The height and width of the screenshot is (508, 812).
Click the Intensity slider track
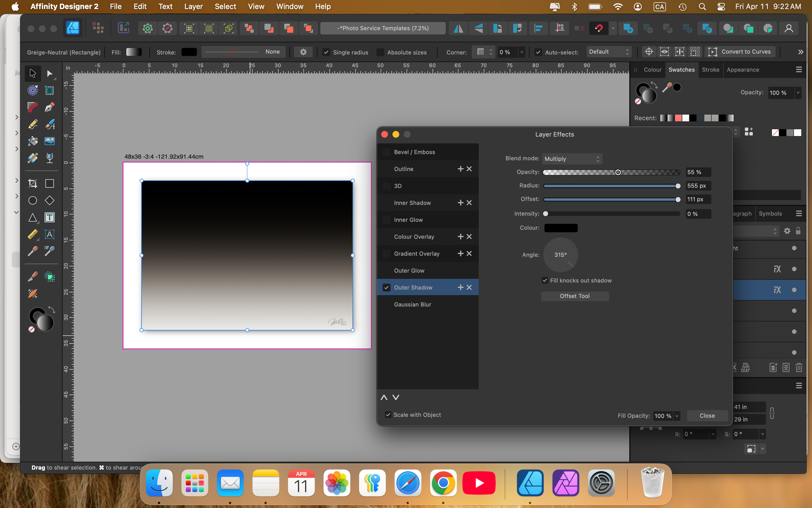[x=611, y=214]
